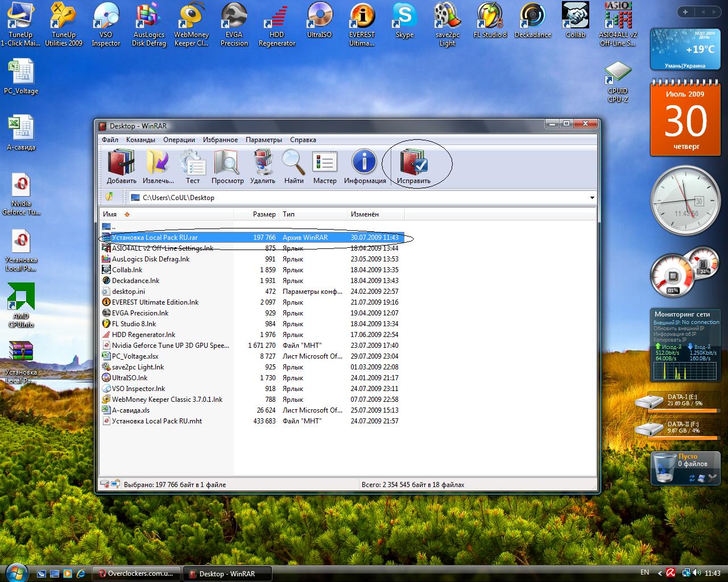Select HDD Regenerator.lnk row
This screenshot has width=728, height=582.
point(252,335)
